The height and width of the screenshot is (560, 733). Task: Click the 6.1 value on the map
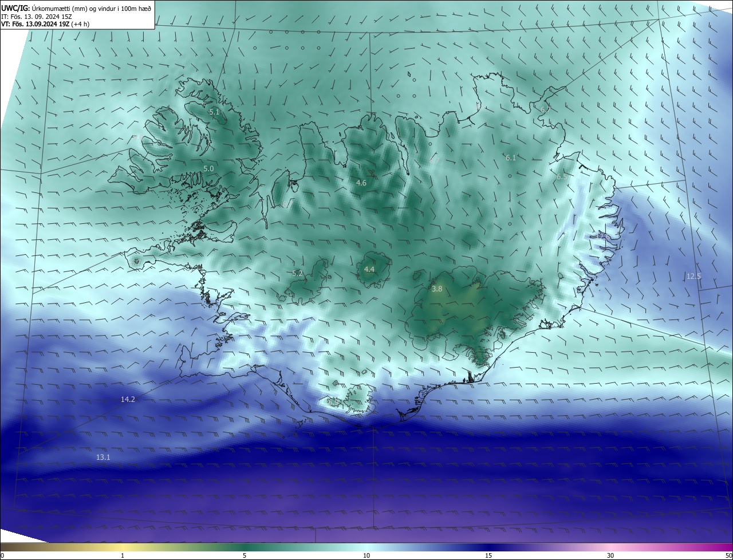[511, 157]
